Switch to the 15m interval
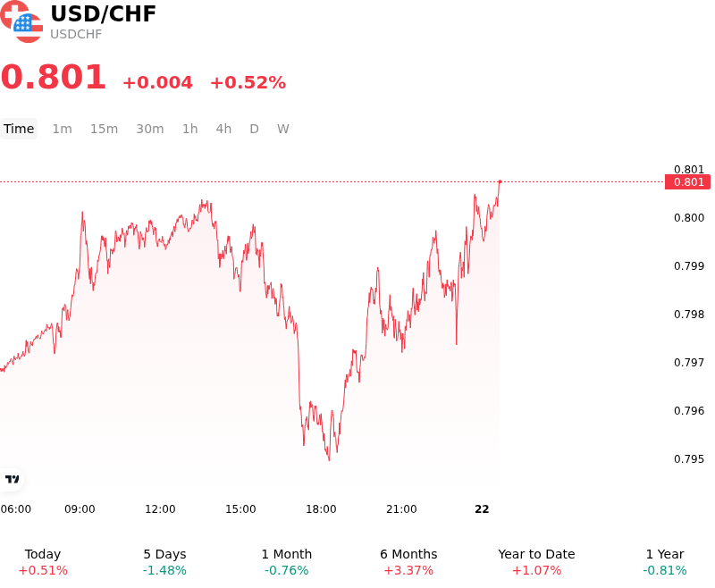 pos(104,129)
